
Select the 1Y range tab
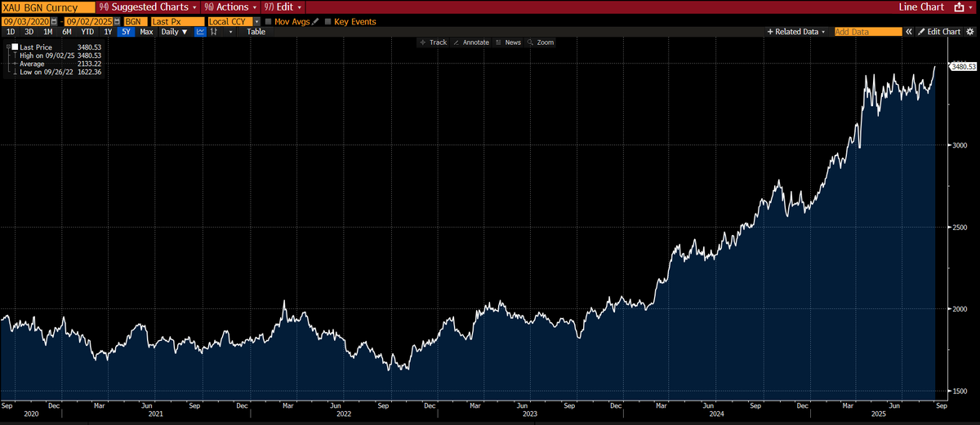(108, 32)
